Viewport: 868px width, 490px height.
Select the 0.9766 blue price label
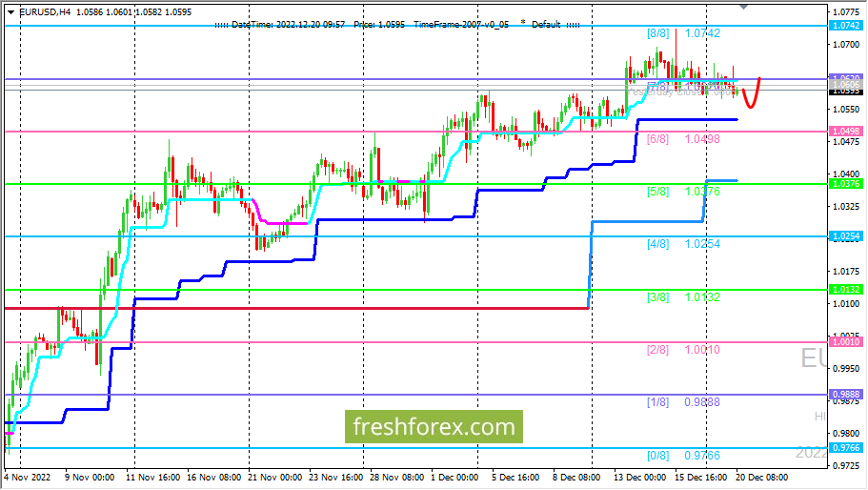[846, 448]
